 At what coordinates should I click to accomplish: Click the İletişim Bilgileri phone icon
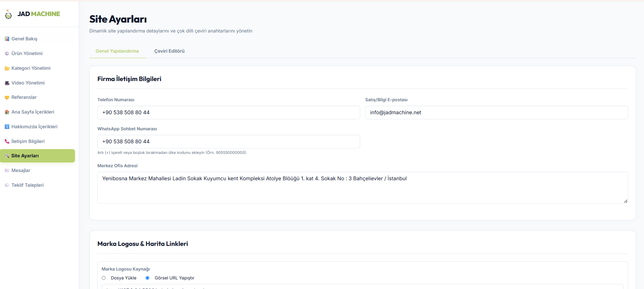pyautogui.click(x=7, y=142)
